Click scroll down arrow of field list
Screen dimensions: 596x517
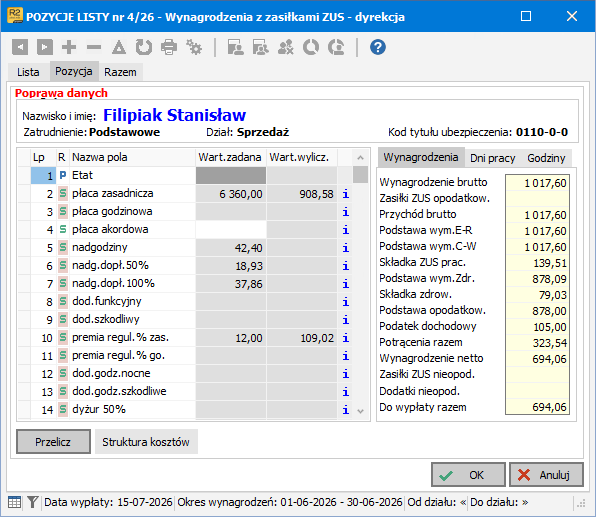[x=360, y=411]
